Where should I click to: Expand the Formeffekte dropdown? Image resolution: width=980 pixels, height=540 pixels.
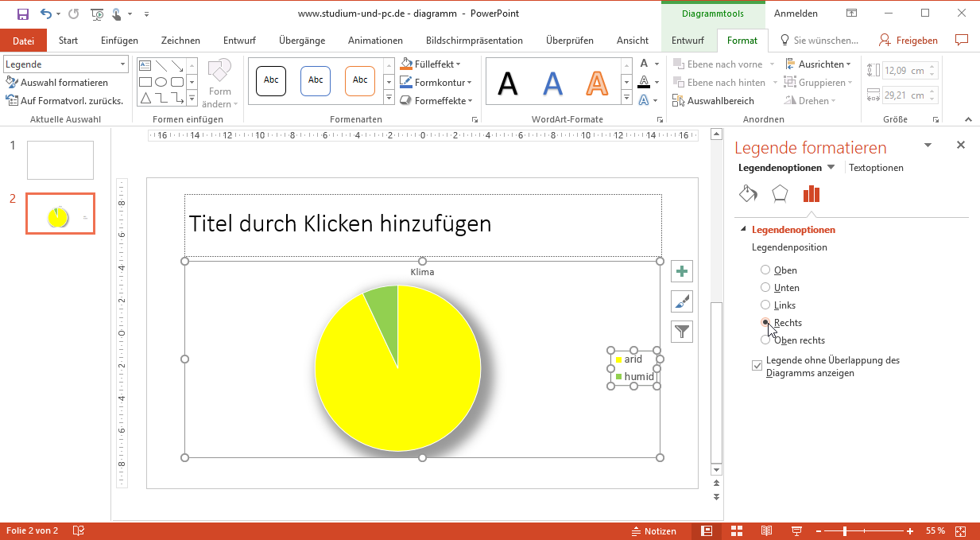pos(469,101)
